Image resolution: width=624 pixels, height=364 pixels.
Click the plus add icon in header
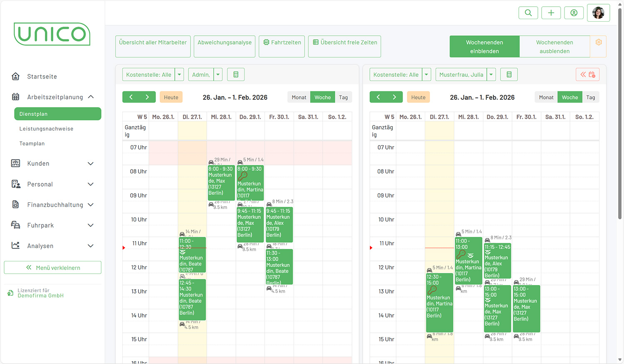click(551, 13)
